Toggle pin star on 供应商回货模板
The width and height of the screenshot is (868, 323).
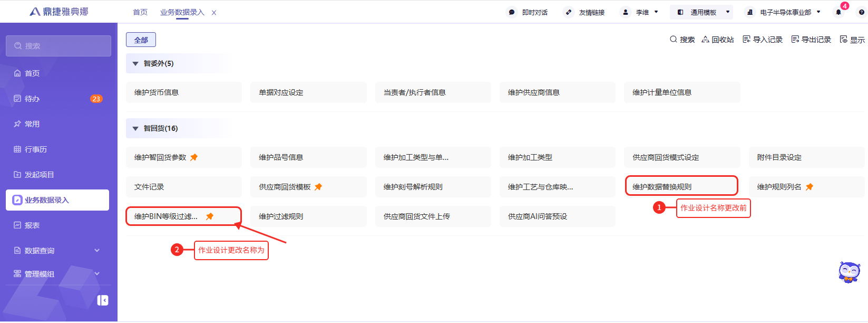tap(318, 187)
